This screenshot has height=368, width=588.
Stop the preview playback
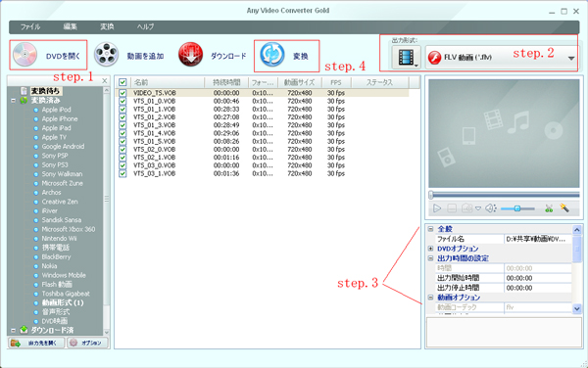452,208
